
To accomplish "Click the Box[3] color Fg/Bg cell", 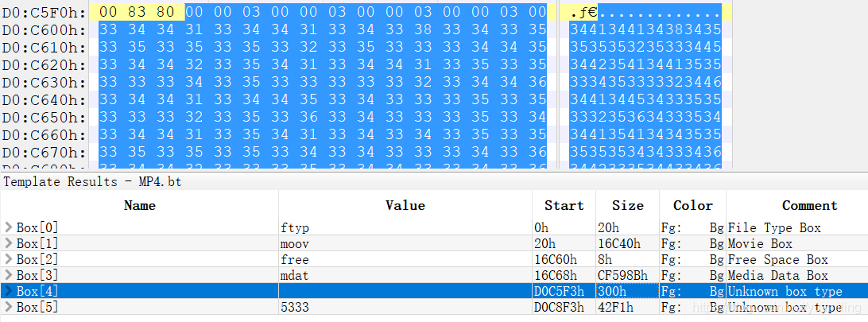I will (692, 276).
